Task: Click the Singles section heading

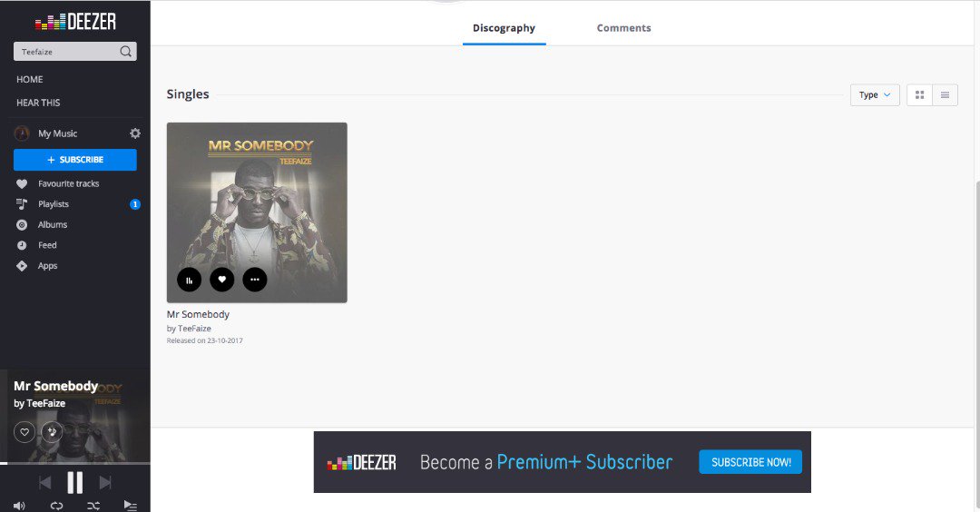Action: point(188,94)
